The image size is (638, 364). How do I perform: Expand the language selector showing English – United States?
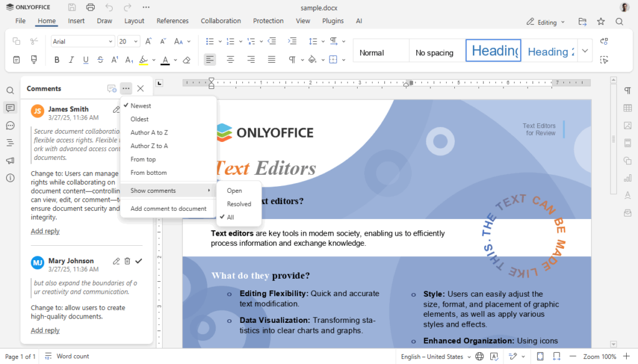[x=434, y=356]
